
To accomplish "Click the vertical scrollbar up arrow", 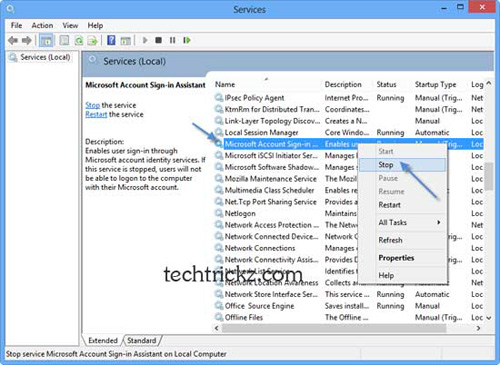I will click(x=489, y=83).
